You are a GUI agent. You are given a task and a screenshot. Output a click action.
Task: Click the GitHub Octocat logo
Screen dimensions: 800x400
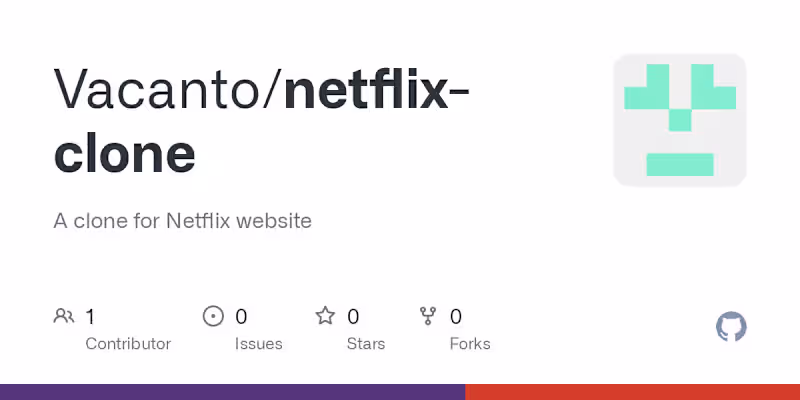point(732,327)
